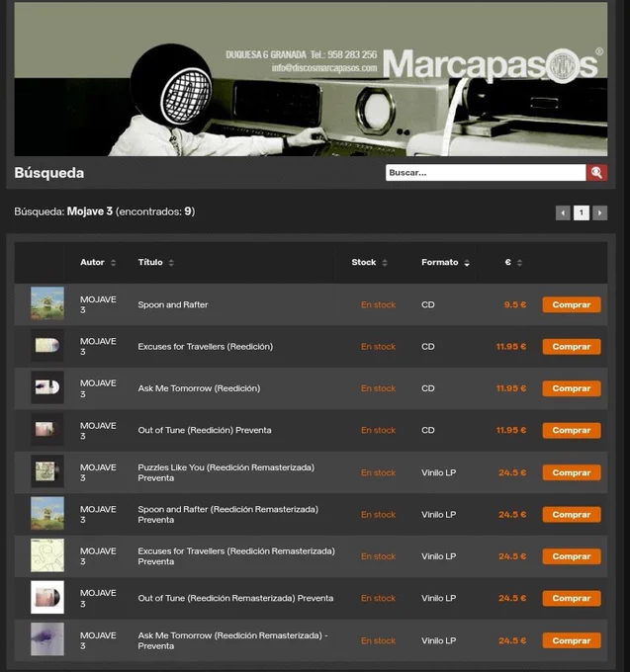Open Ask Me Tomorrow Remasterizada LP thumbnail
630x672 pixels.
tap(47, 639)
